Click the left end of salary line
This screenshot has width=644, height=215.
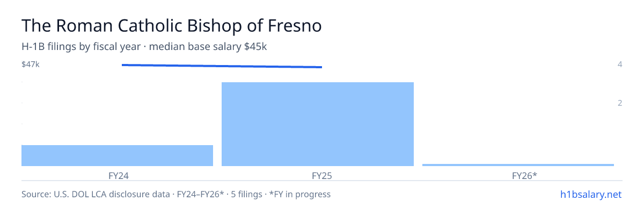pyautogui.click(x=123, y=65)
